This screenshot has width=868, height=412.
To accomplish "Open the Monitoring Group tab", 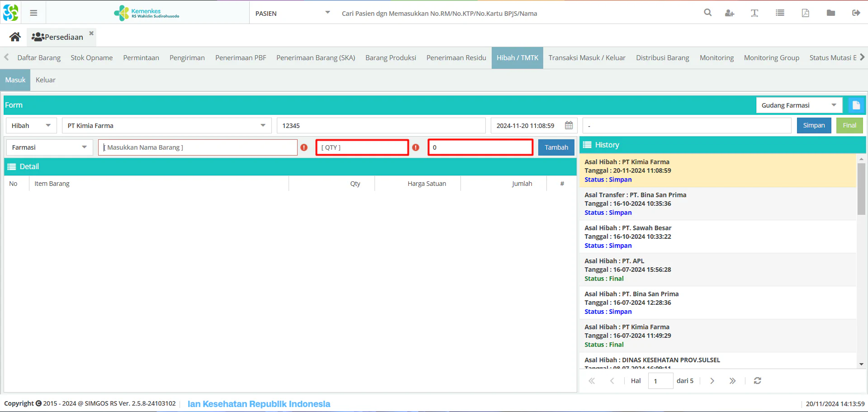I will [771, 58].
